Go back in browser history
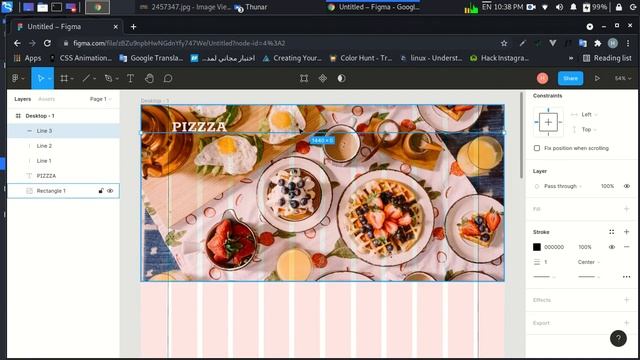 point(17,43)
